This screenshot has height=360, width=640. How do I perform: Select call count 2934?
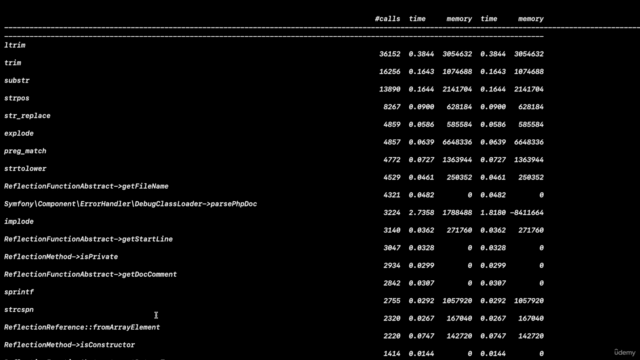(392, 265)
